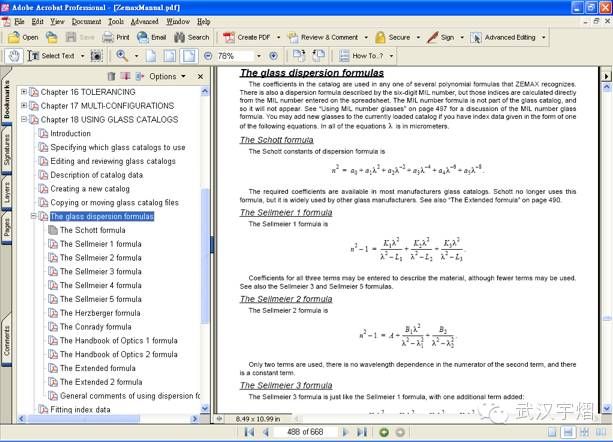This screenshot has width=613, height=442.
Task: Click the zoom out minus button
Action: pos(208,56)
